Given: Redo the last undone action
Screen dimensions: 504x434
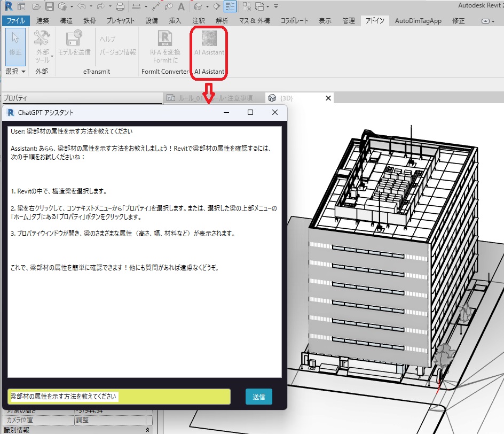Looking at the screenshot, I should pyautogui.click(x=101, y=6).
